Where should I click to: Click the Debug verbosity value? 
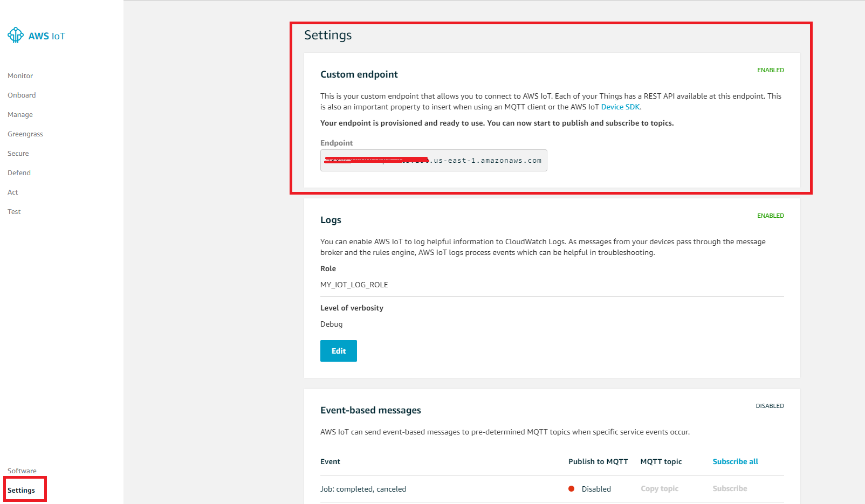coord(331,324)
